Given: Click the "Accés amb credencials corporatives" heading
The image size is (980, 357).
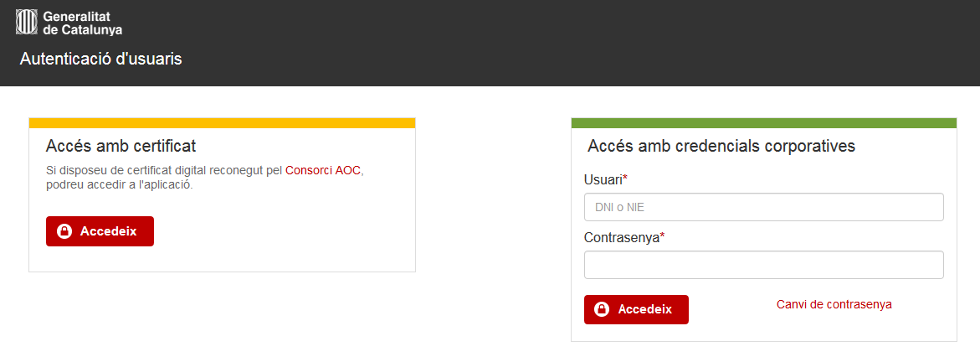Looking at the screenshot, I should 721,147.
